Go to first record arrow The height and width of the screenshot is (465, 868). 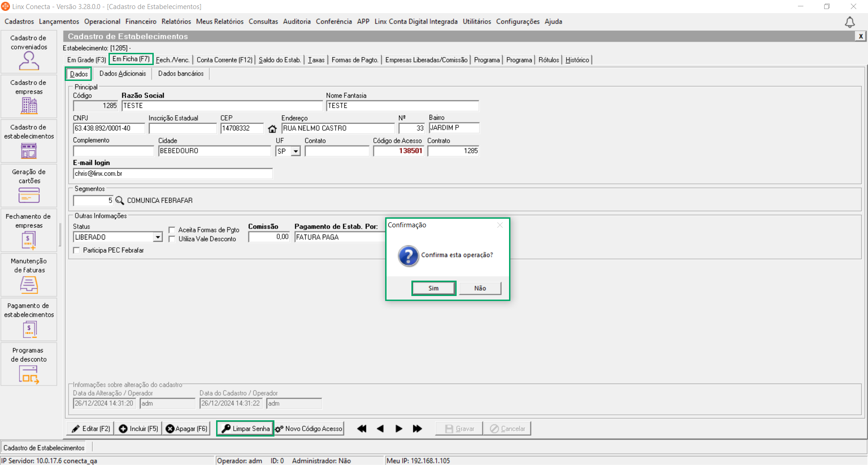pyautogui.click(x=362, y=428)
